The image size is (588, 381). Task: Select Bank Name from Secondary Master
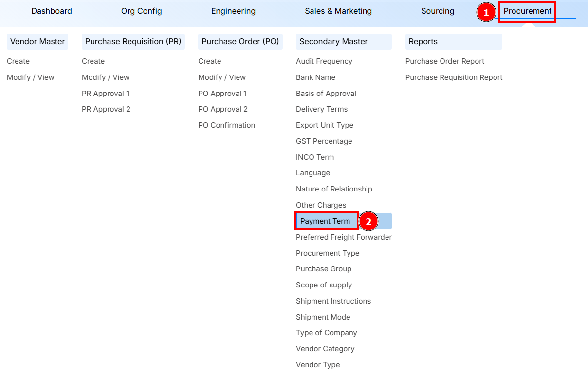pos(315,77)
